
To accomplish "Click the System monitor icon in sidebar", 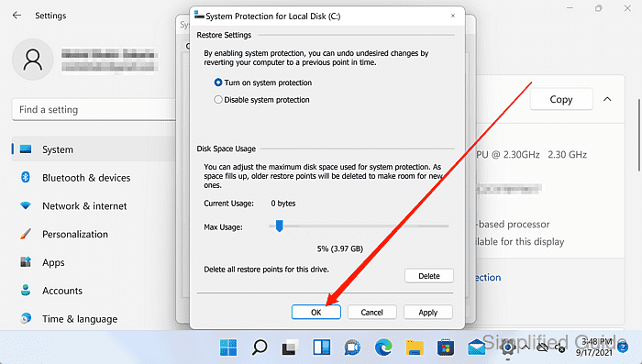I will click(x=26, y=149).
